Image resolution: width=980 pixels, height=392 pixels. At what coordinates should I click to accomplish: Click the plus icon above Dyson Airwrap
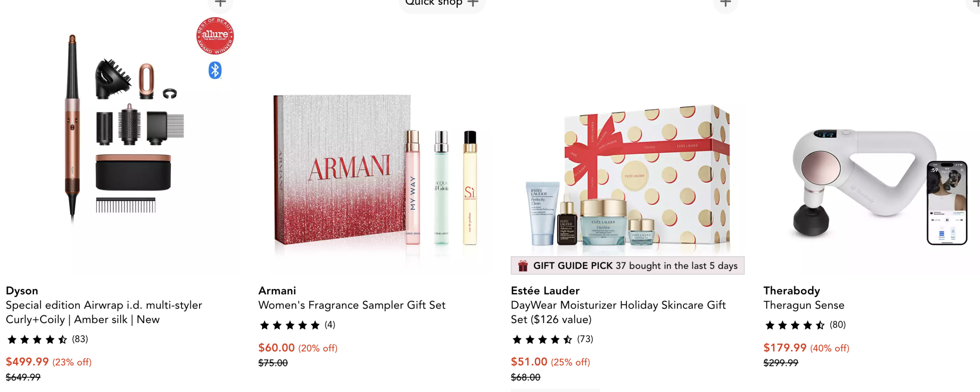(220, 4)
